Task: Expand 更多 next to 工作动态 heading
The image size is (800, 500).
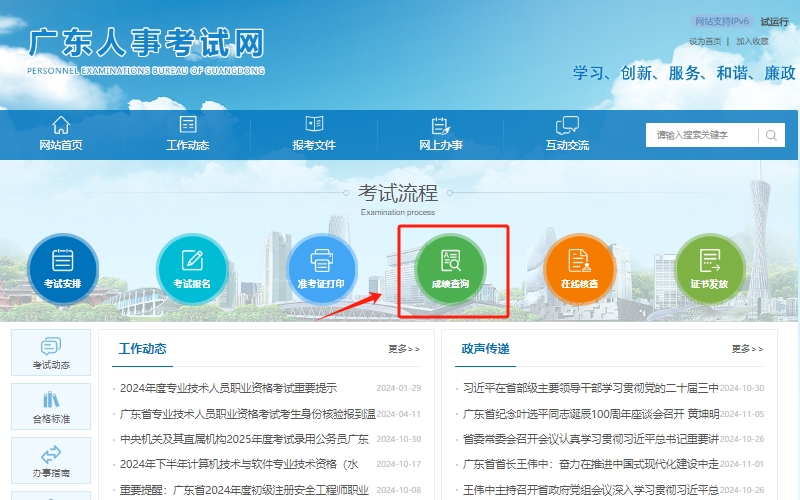Action: [404, 349]
